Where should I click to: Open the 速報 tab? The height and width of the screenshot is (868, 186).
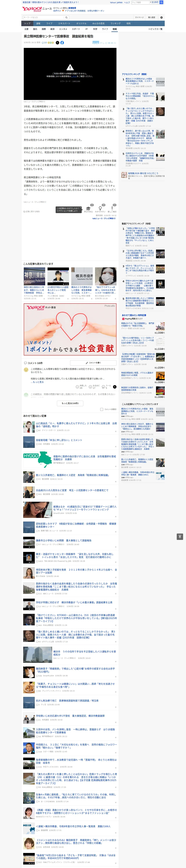pyautogui.click(x=38, y=24)
